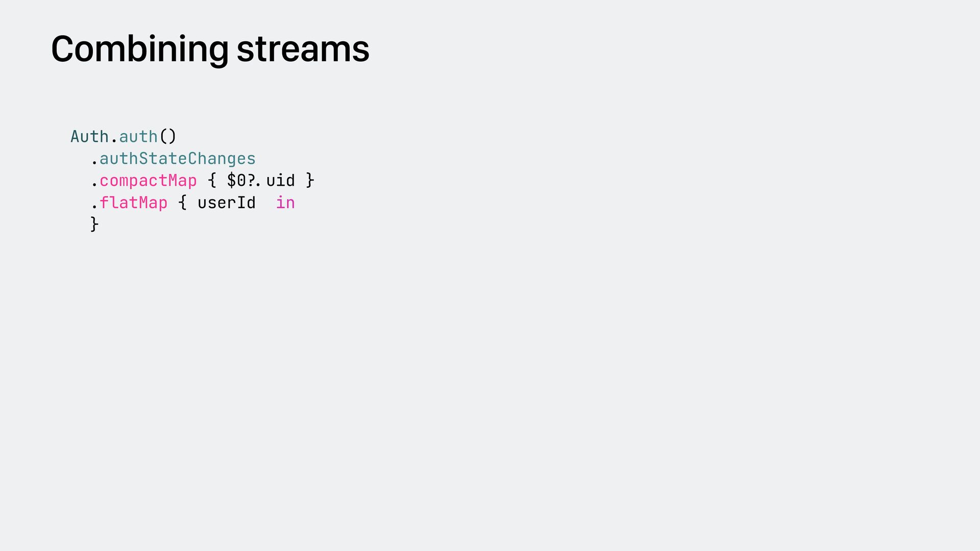
Task: Click the opening brace after compactMap
Action: [212, 181]
